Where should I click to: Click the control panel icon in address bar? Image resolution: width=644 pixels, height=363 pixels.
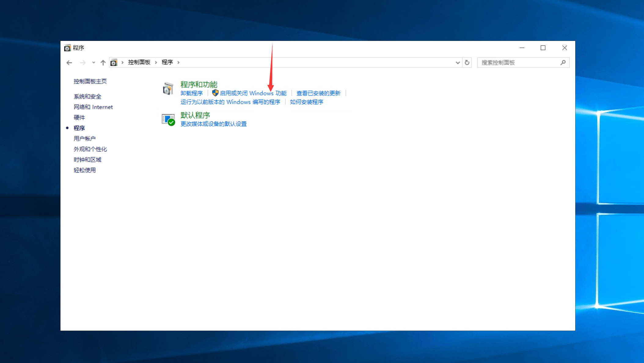[x=114, y=63]
